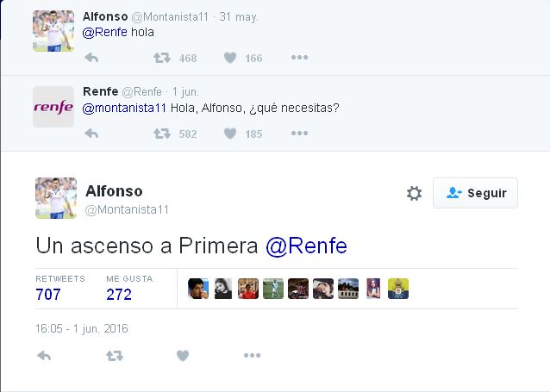Reply to Renfe's tweet
The width and height of the screenshot is (550, 392).
(x=91, y=134)
